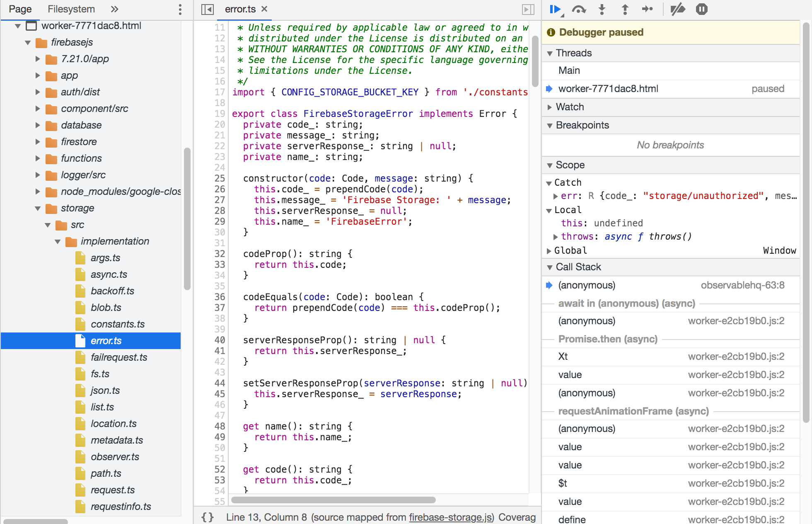This screenshot has width=812, height=524.
Task: Open backoff.ts file
Action: (112, 291)
